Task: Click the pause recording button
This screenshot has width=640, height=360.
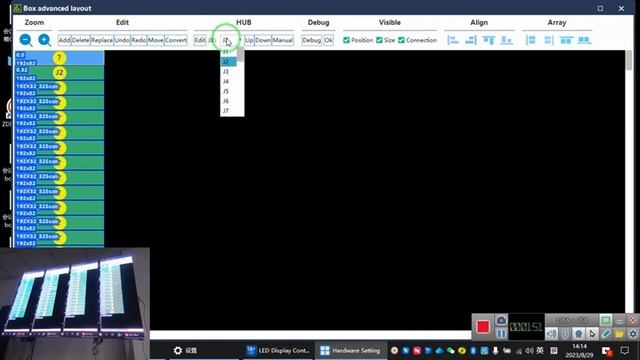Action: 501,333
